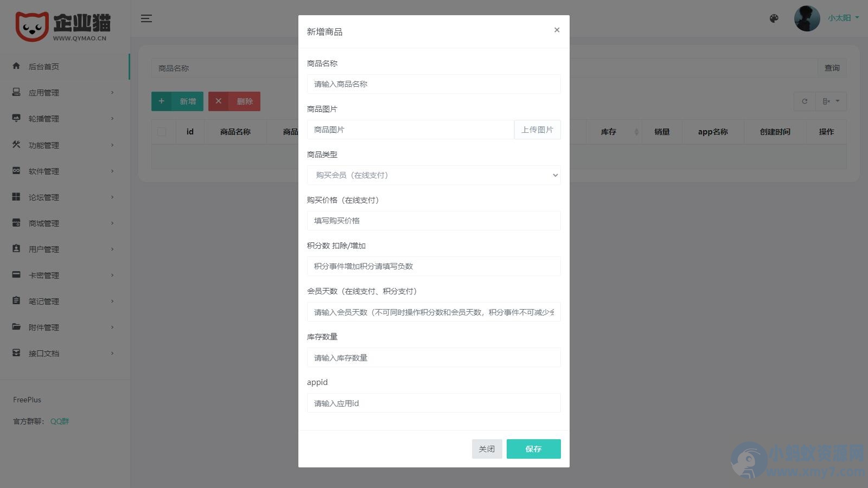Screen dimensions: 868x488
Task: Open 功能管理 via its wrench icon
Action: click(16, 145)
